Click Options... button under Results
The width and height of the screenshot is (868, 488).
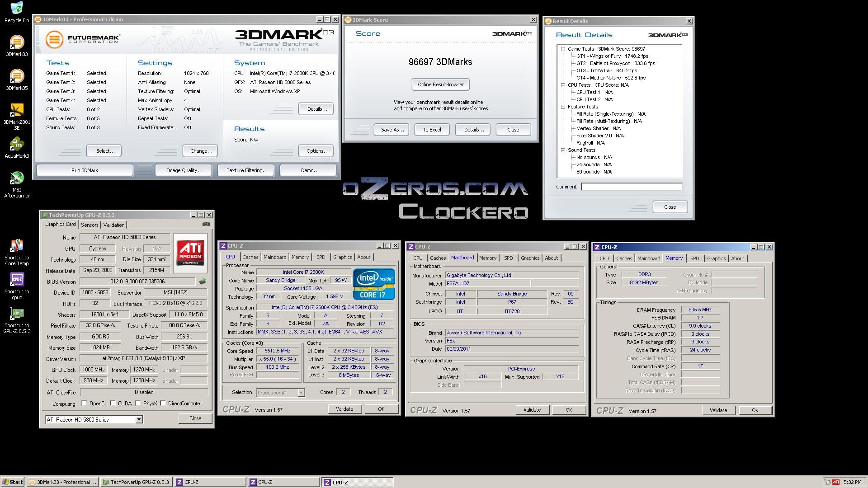click(x=316, y=151)
